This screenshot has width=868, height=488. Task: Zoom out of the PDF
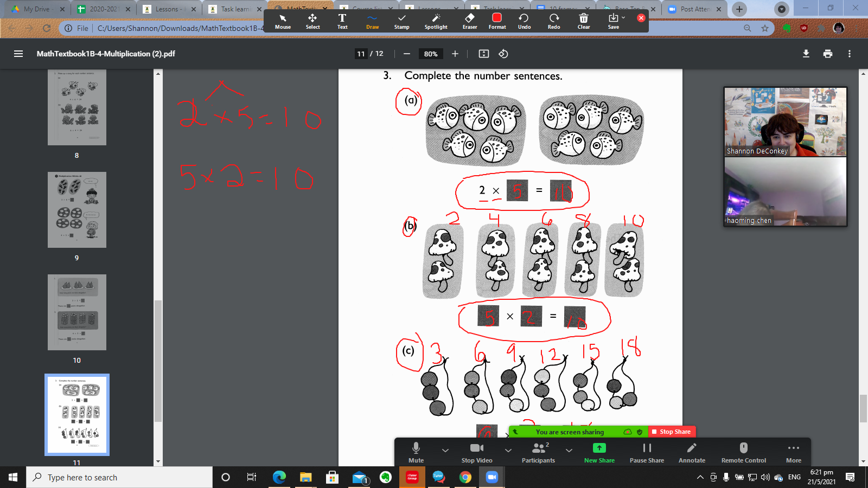(x=407, y=54)
